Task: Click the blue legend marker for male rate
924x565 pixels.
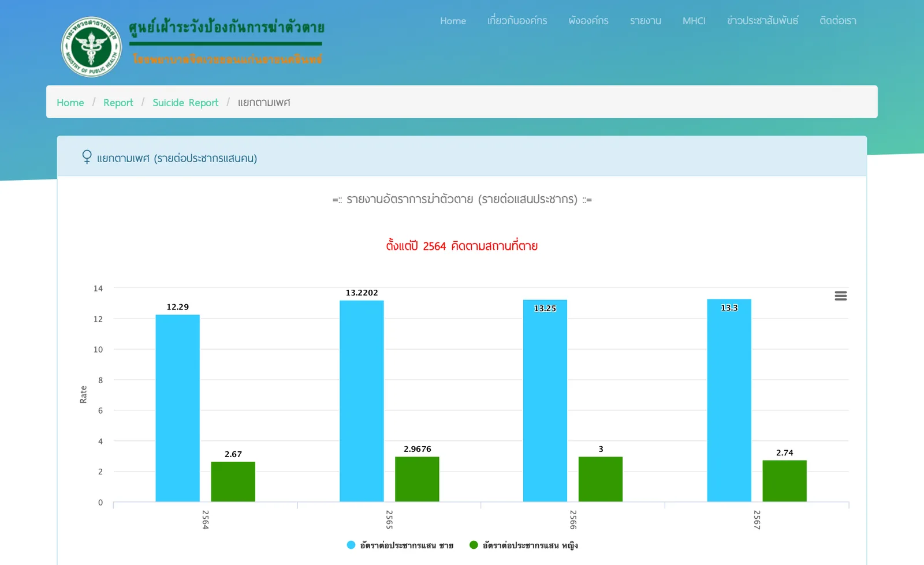Action: click(x=351, y=545)
